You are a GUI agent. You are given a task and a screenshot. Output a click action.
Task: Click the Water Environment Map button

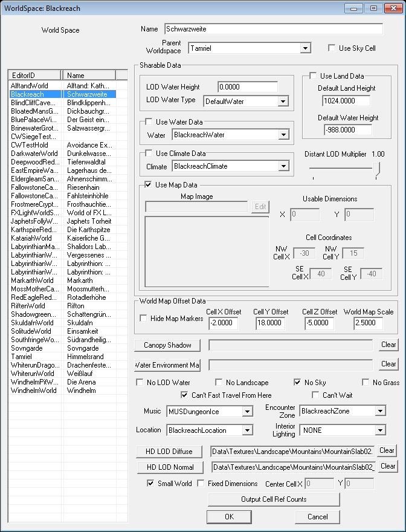[167, 365]
